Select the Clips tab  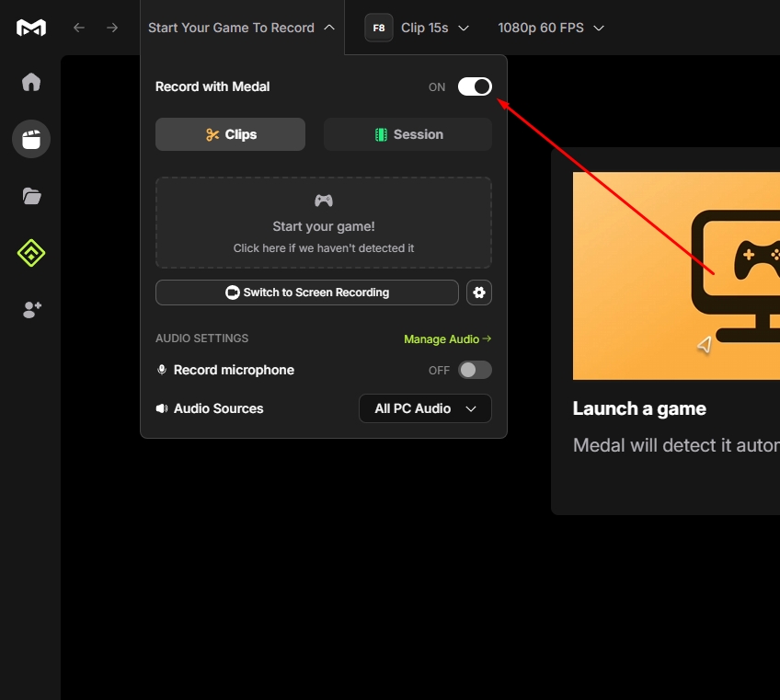tap(230, 134)
